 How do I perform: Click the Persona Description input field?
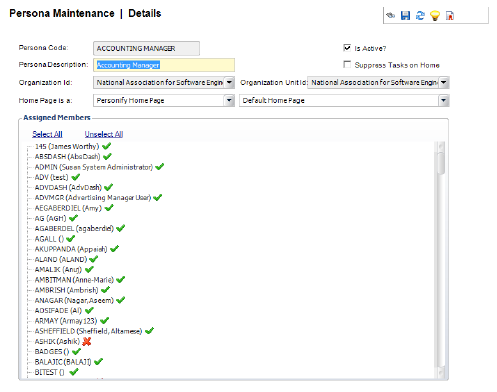(x=164, y=65)
